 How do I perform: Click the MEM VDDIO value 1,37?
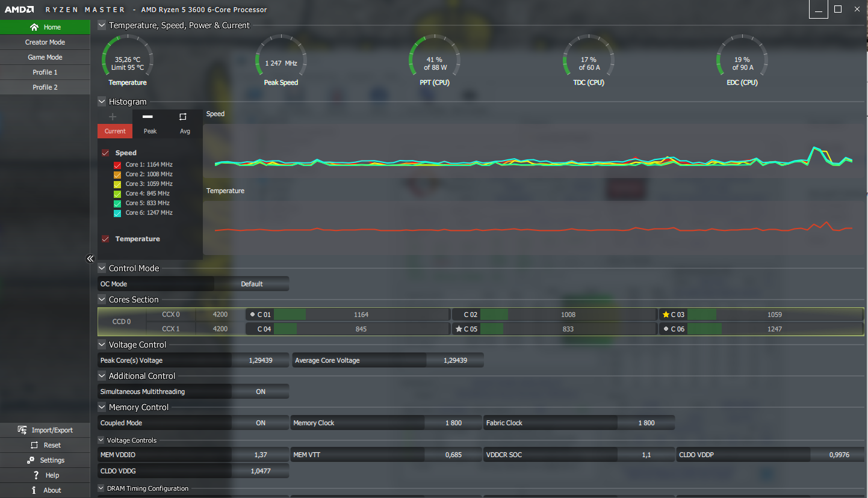[261, 455]
